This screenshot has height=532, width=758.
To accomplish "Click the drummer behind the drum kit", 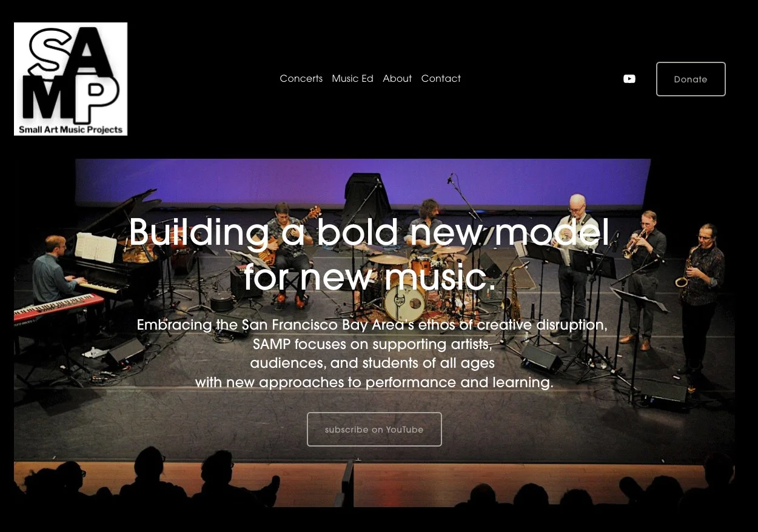I will tap(429, 221).
